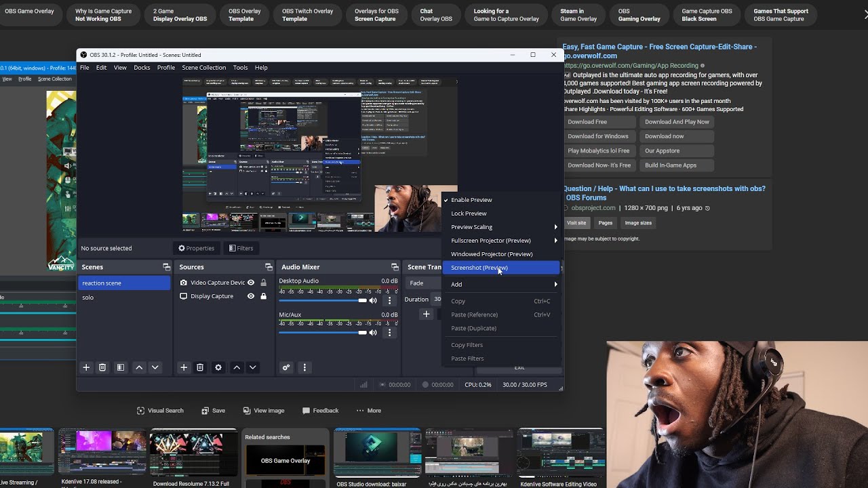The image size is (868, 488).
Task: Open Audio Mixer bottom options menu
Action: point(304,367)
